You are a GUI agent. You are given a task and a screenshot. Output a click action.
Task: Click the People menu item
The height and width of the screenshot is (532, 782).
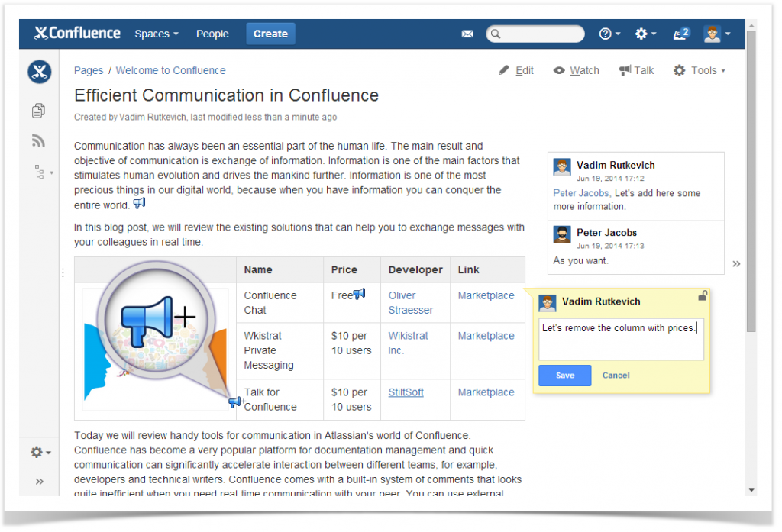pos(212,34)
